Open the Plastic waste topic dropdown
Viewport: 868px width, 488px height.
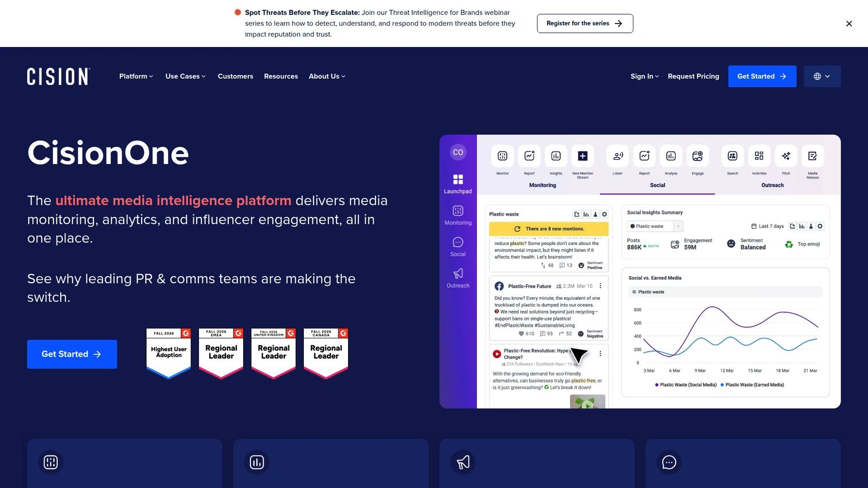655,226
